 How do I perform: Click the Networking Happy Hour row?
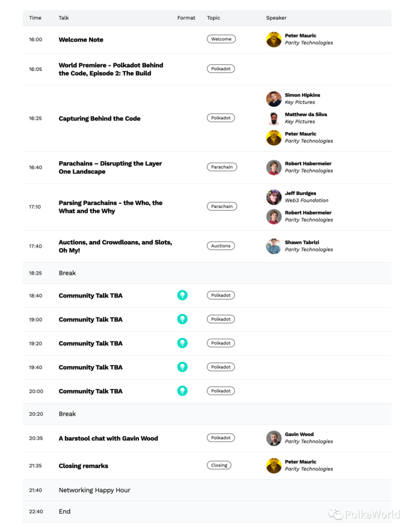pyautogui.click(x=207, y=490)
